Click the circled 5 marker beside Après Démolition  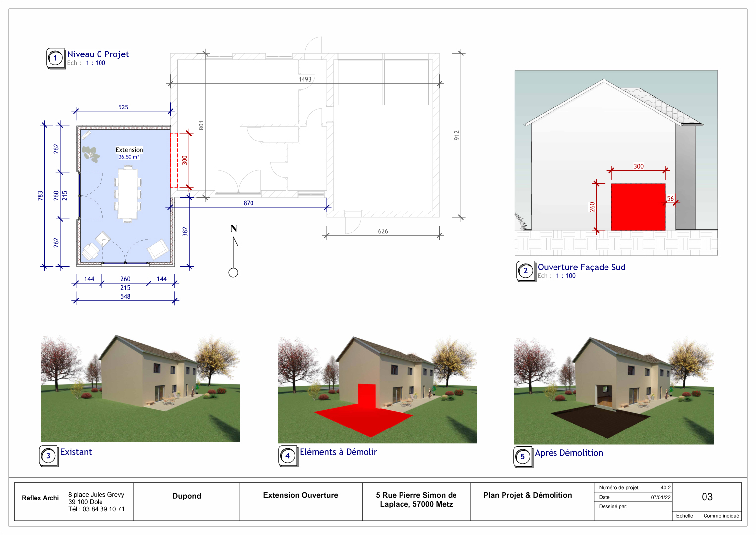pos(523,457)
